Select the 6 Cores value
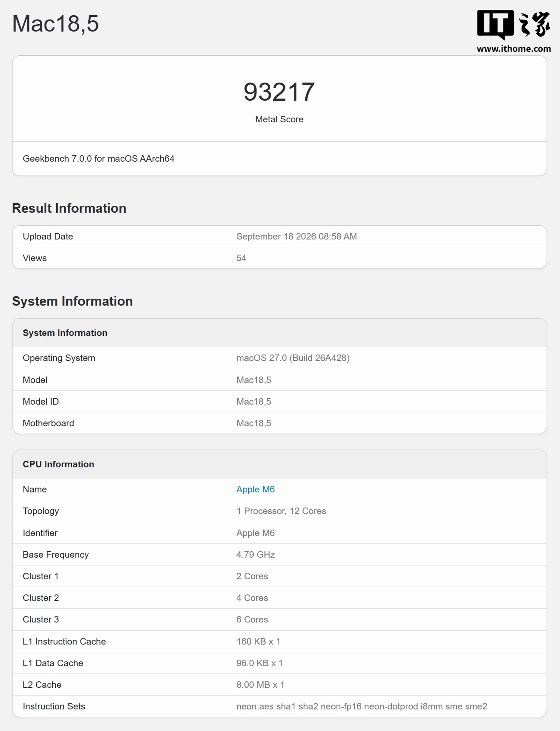This screenshot has width=560, height=731. pos(252,619)
